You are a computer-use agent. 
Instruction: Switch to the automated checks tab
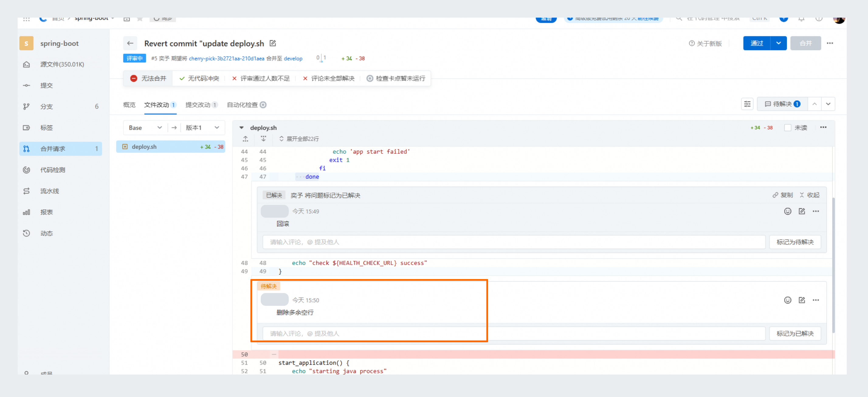click(x=247, y=105)
